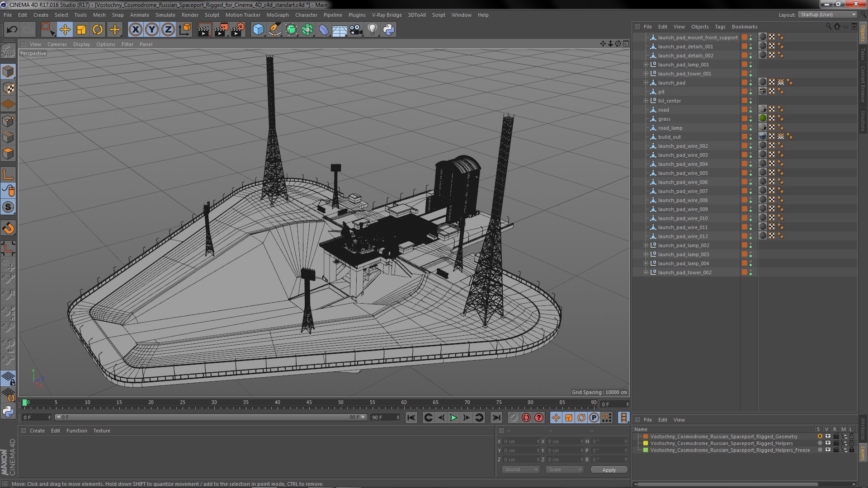Viewport: 868px width, 488px height.
Task: Select the Rotate tool
Action: coord(98,30)
